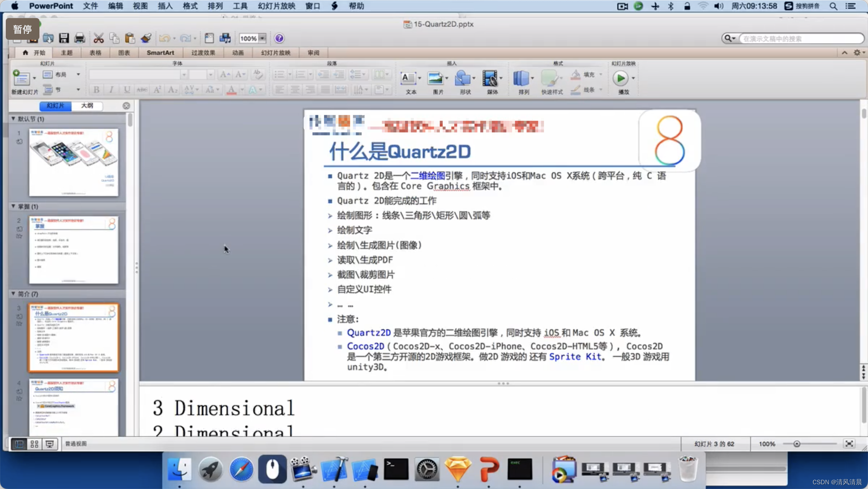The image size is (868, 489).
Task: Start slideshow with green Play button
Action: (620, 78)
